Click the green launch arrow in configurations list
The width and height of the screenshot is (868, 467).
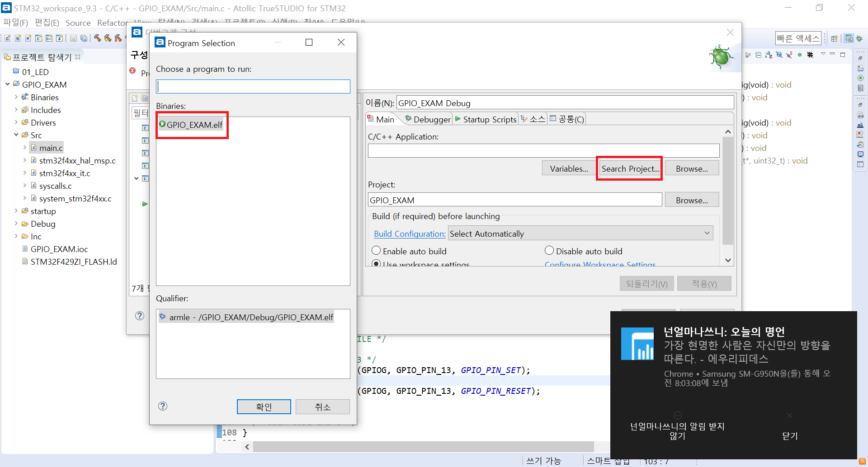tap(145, 204)
